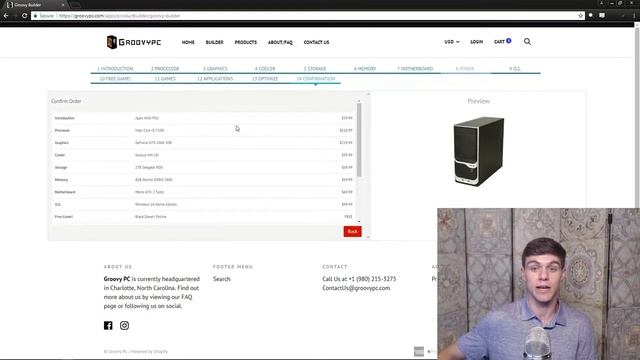This screenshot has width=640, height=360.
Task: Click the Memory row 8GB entry
Action: tap(154, 180)
